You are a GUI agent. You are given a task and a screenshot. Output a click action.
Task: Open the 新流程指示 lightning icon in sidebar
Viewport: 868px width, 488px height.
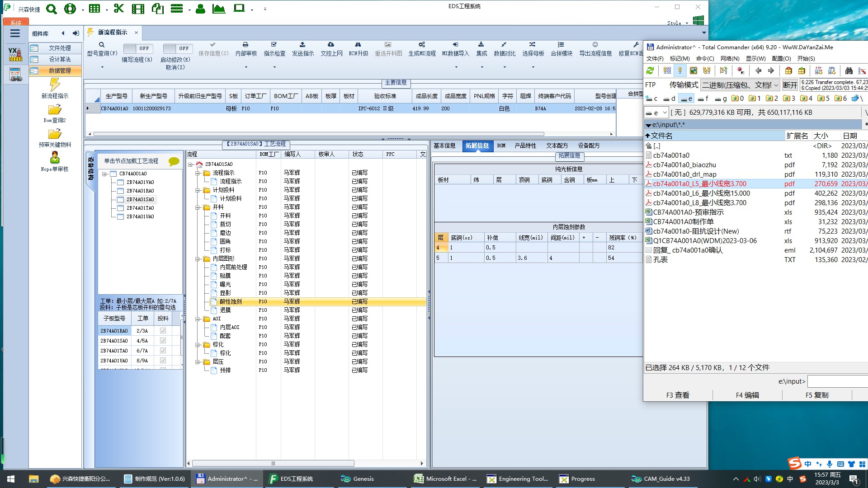pos(55,84)
